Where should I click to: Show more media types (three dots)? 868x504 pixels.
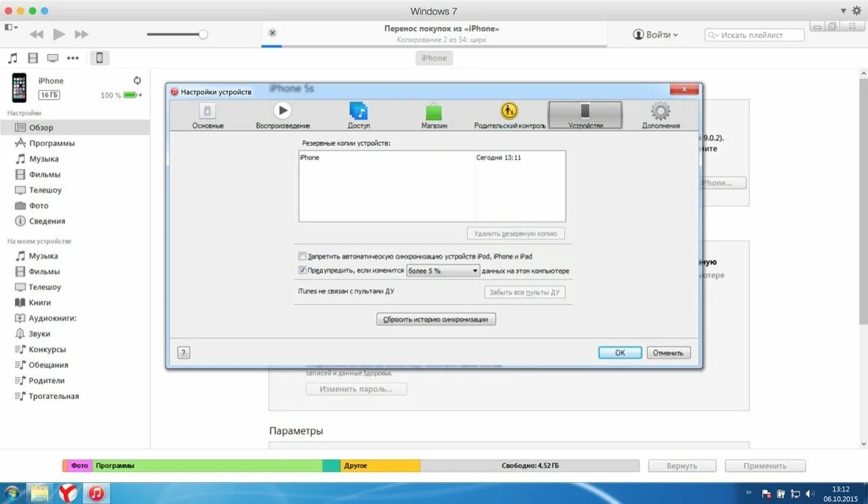pos(73,58)
